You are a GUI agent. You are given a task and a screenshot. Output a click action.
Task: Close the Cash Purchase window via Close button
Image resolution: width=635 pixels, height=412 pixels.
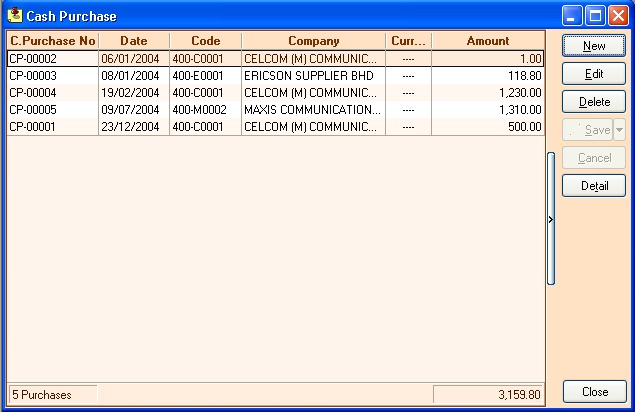point(595,392)
